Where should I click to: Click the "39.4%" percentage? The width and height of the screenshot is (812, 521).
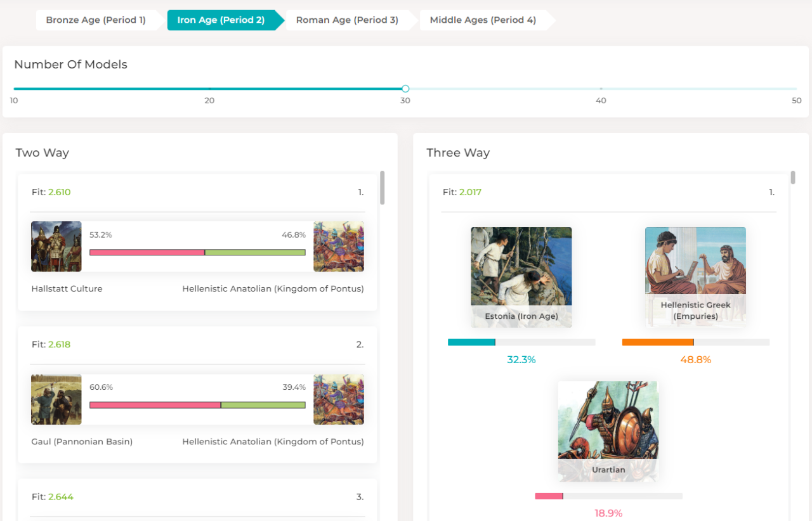click(x=294, y=387)
